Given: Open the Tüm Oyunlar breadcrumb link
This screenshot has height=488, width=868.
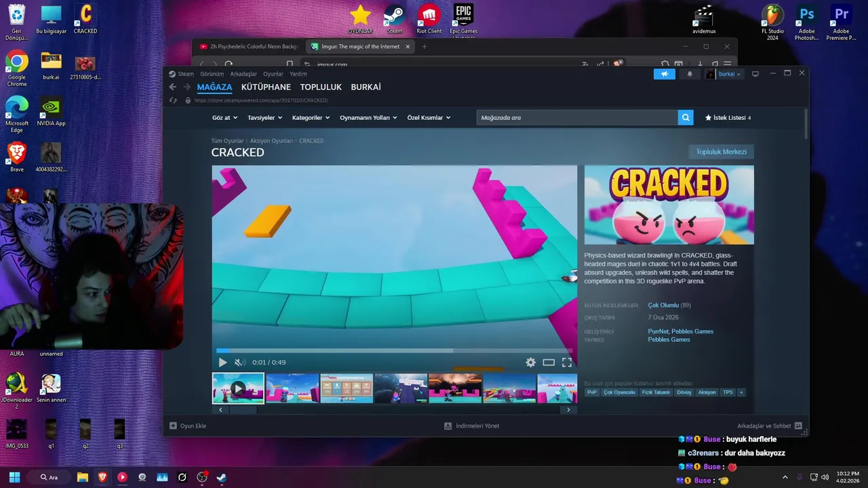Looking at the screenshot, I should [x=227, y=141].
